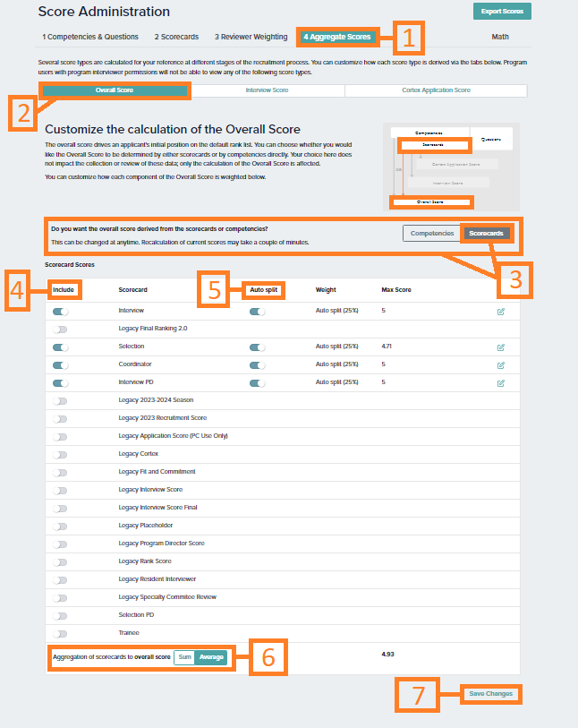
Task: Enable Include for Legacy 2023 Recruitment Score
Action: click(60, 419)
